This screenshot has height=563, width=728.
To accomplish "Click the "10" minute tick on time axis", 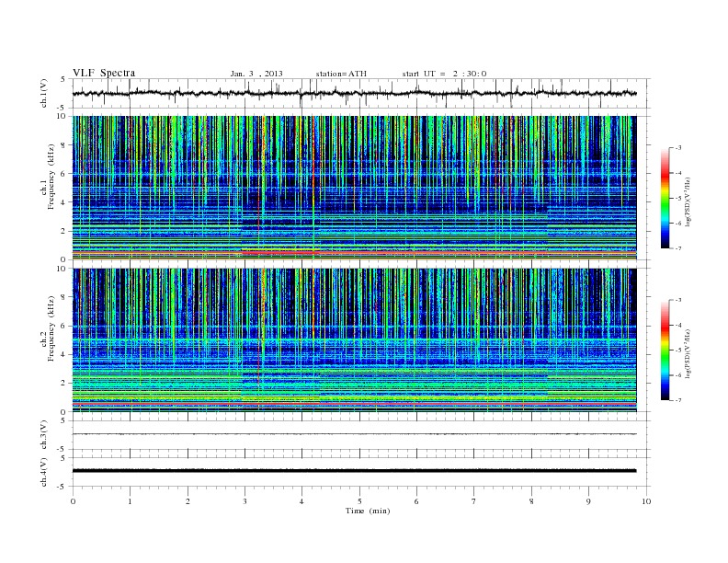I will point(646,501).
